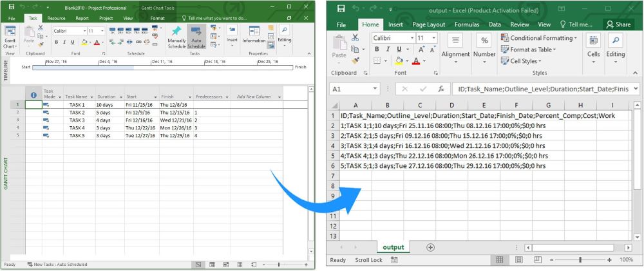The image size is (644, 271).
Task: Switch to the Resource tab in Project
Action: click(x=56, y=18)
